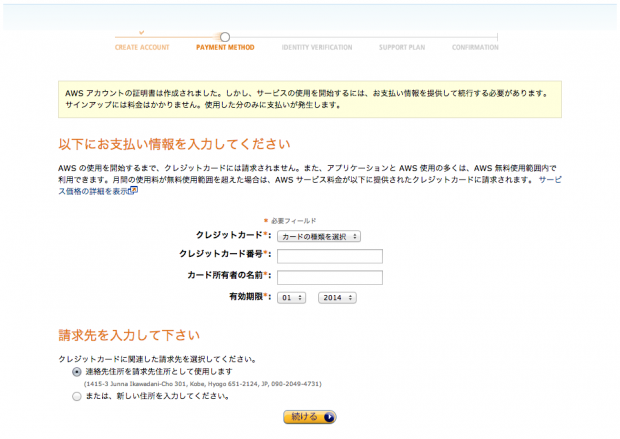620x439 pixels.
Task: Click the heading 以下にお支払い情報を入力してください
Action: click(x=174, y=144)
